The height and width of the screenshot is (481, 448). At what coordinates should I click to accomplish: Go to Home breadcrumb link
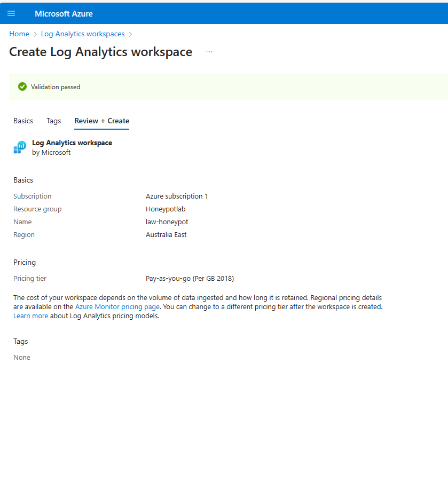click(x=19, y=34)
